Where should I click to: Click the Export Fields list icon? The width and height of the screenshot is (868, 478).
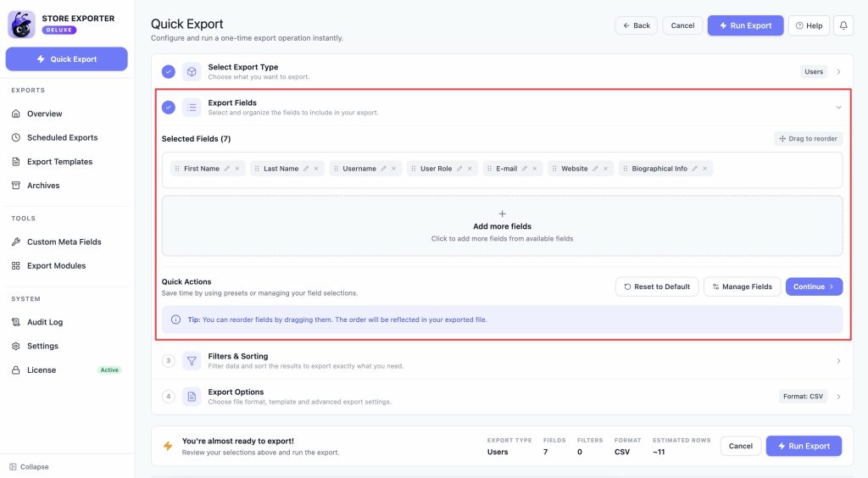192,108
